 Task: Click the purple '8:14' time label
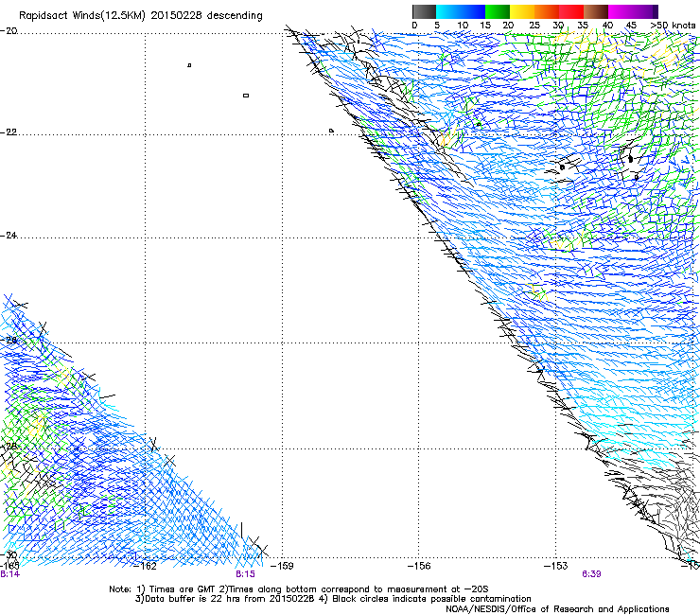(9, 574)
